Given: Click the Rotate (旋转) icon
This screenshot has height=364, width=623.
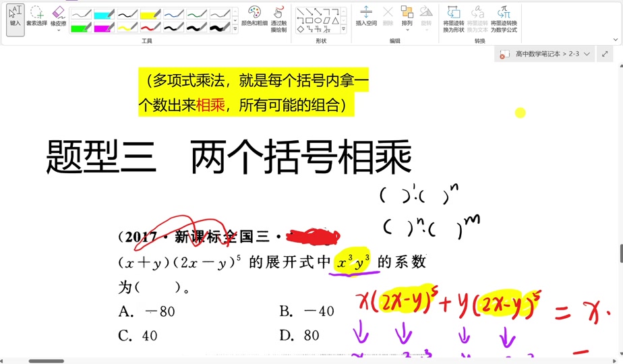Looking at the screenshot, I should point(426,16).
